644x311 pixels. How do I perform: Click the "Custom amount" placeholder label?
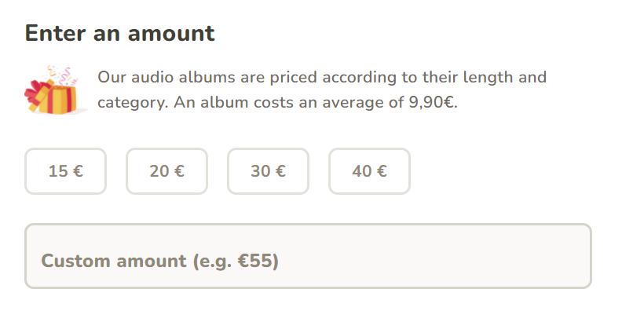114,261
